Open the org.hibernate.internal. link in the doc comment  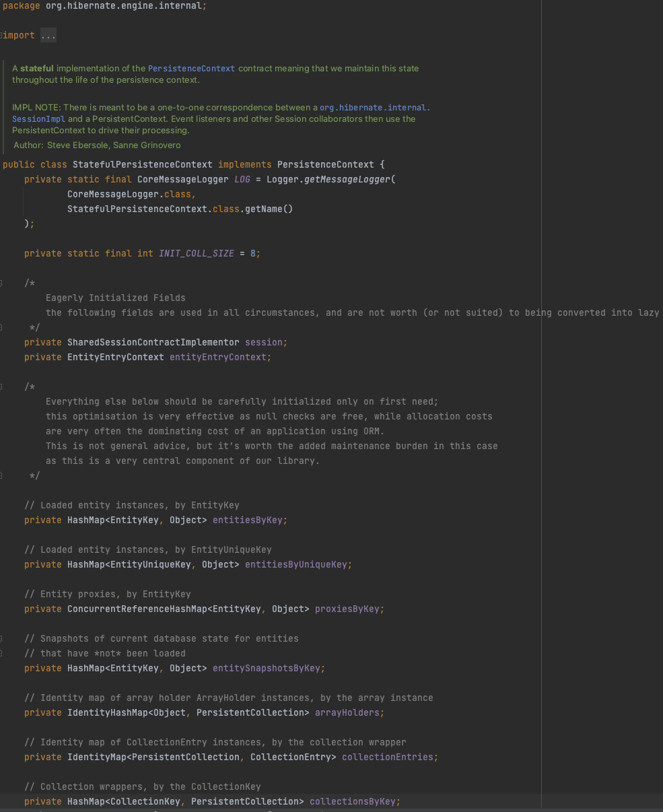coord(375,108)
